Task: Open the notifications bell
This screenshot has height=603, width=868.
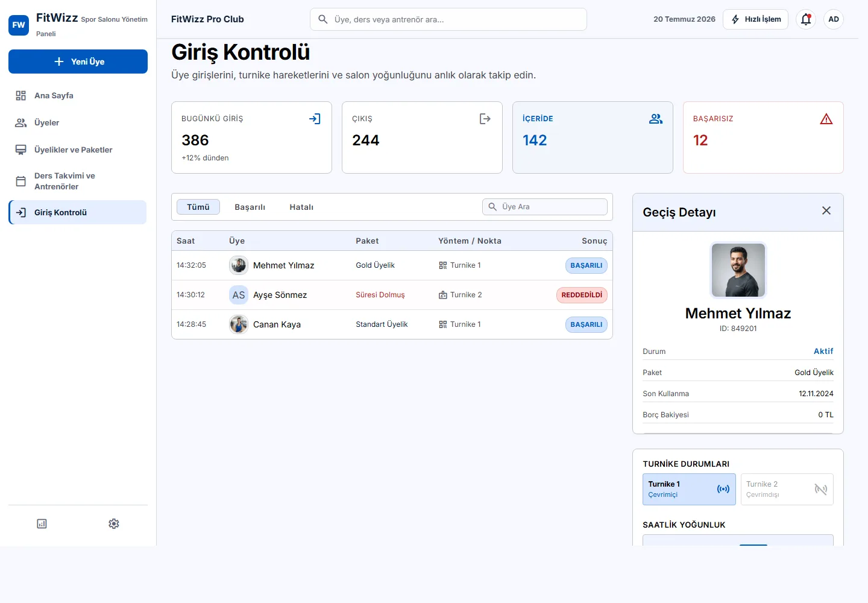Action: pyautogui.click(x=806, y=19)
